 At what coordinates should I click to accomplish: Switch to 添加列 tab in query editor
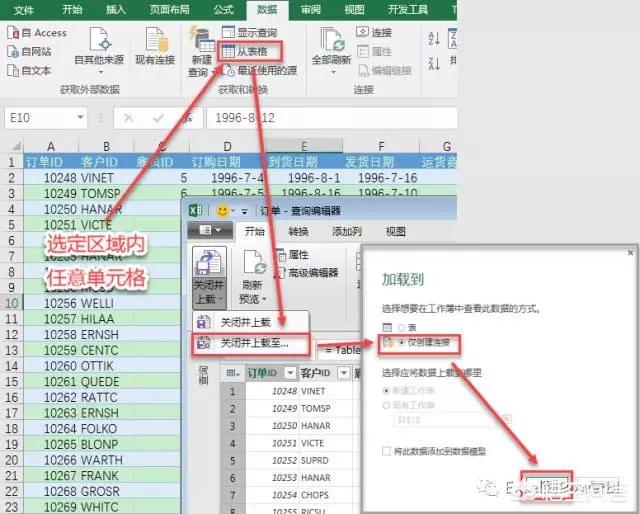347,231
